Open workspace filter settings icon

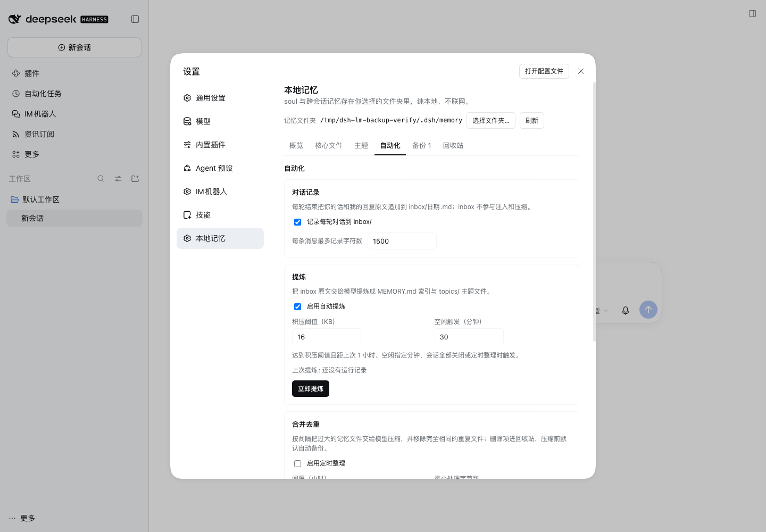[118, 179]
